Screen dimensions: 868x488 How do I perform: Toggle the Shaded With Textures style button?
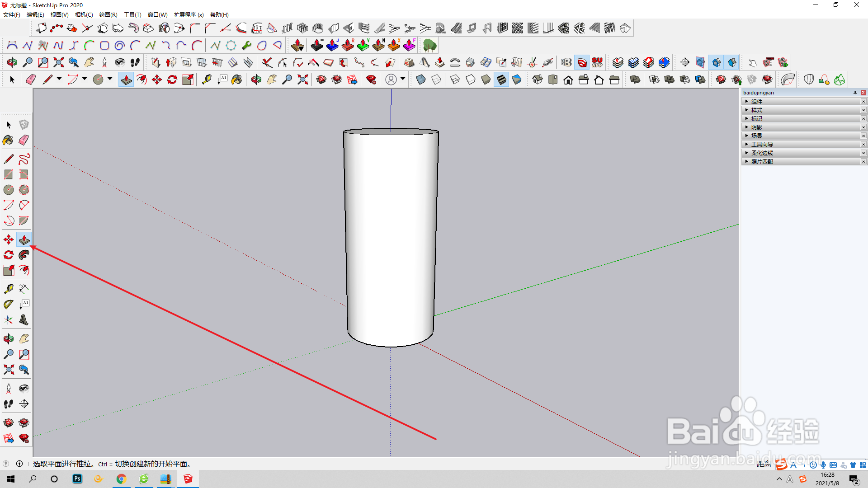click(501, 80)
